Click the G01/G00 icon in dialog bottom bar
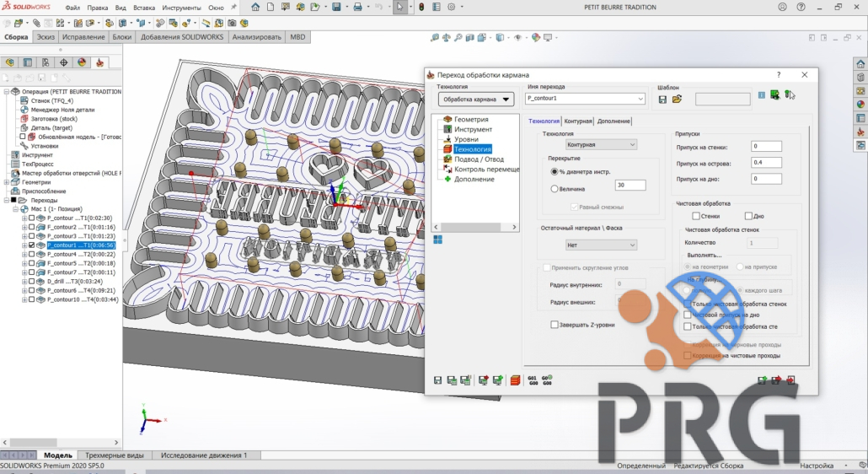 pos(533,380)
